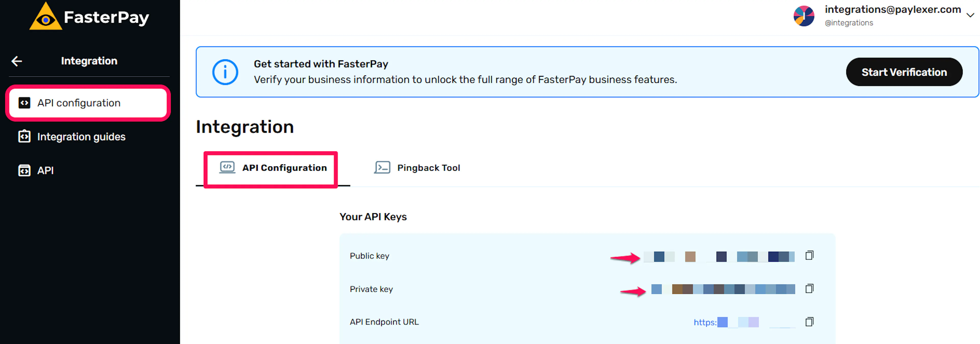This screenshot has width=980, height=344.
Task: Click the Pingback Tool terminal icon
Action: 382,167
